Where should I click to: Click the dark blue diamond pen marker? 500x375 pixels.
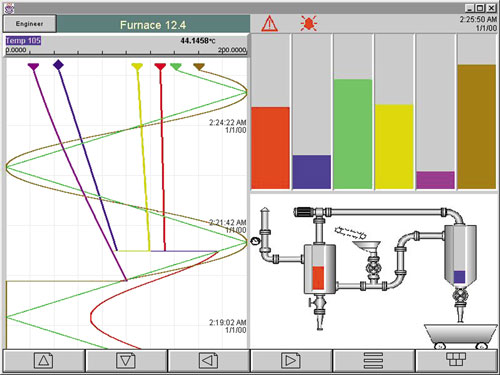[x=58, y=65]
